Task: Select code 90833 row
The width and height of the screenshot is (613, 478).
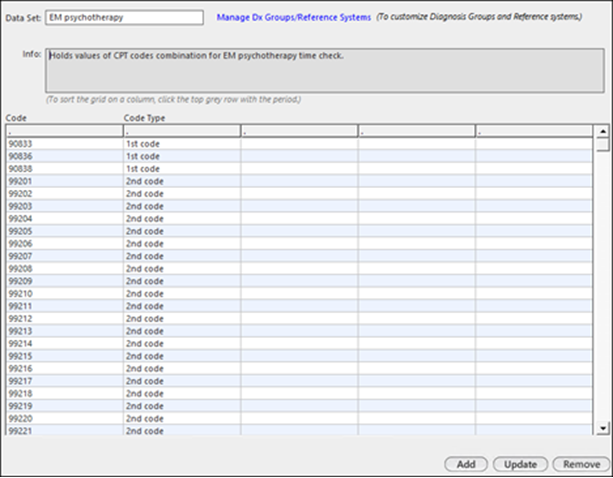Action: 299,144
